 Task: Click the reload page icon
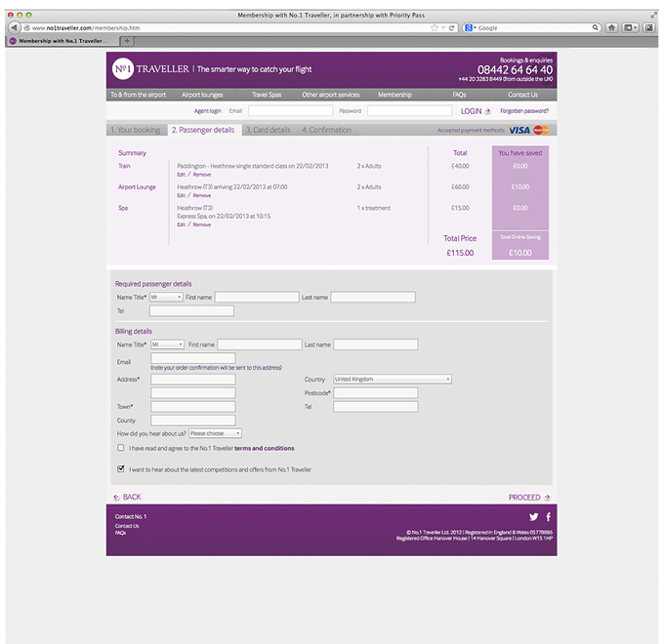[x=451, y=28]
